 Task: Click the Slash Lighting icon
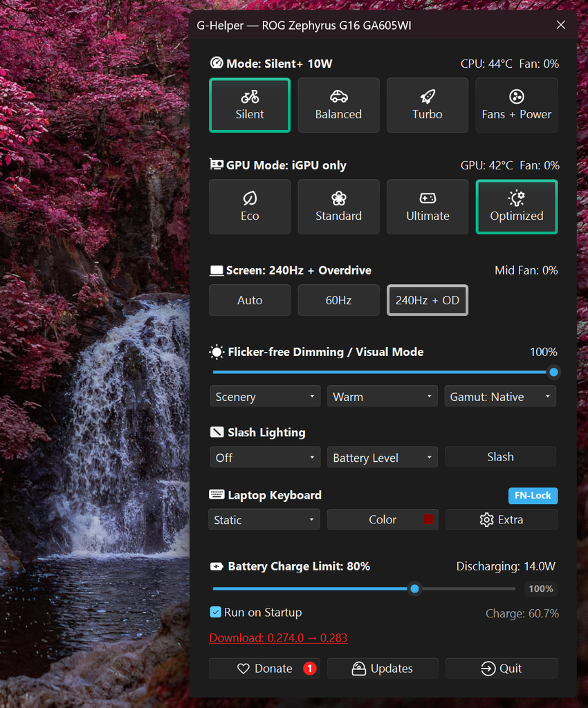[x=217, y=432]
